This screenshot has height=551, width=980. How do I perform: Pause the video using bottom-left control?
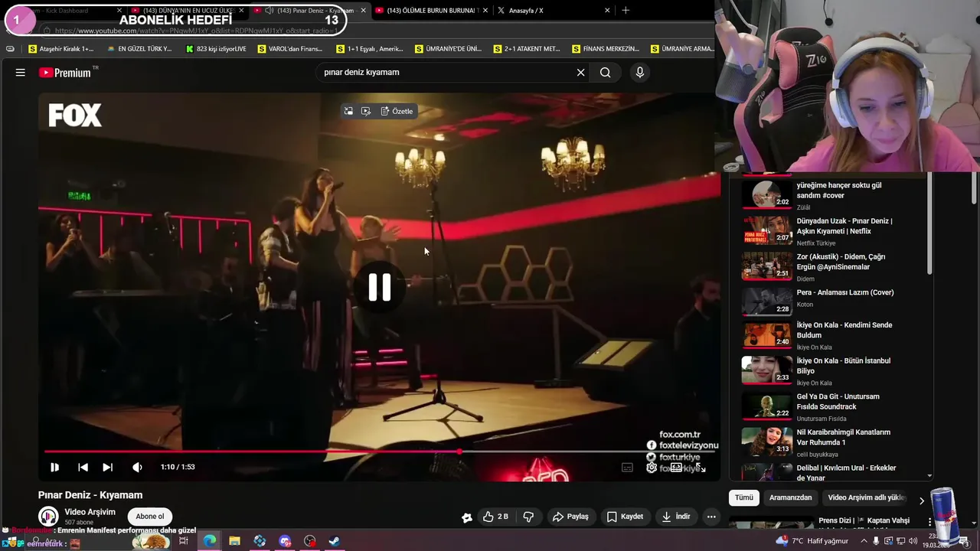click(54, 467)
